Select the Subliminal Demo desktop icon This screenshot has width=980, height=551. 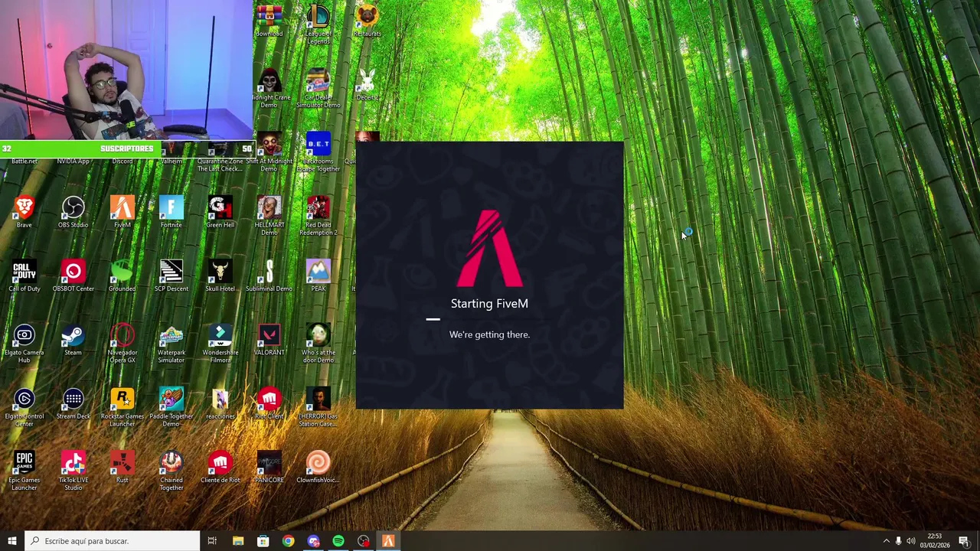tap(269, 275)
